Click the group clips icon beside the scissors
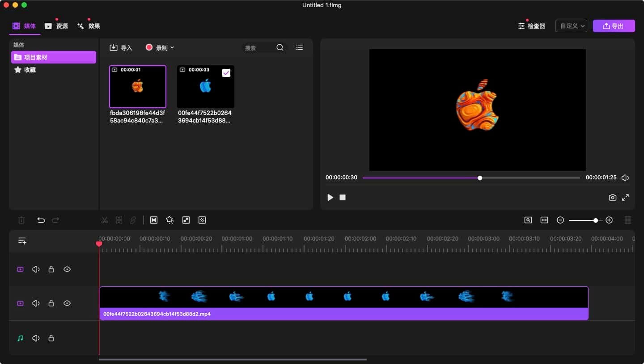Viewport: 644px width, 364px height. (x=119, y=220)
